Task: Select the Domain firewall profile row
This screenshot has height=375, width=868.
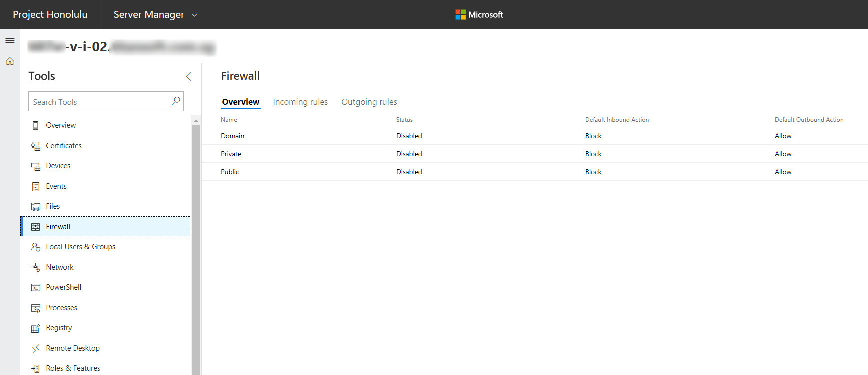Action: (233, 136)
